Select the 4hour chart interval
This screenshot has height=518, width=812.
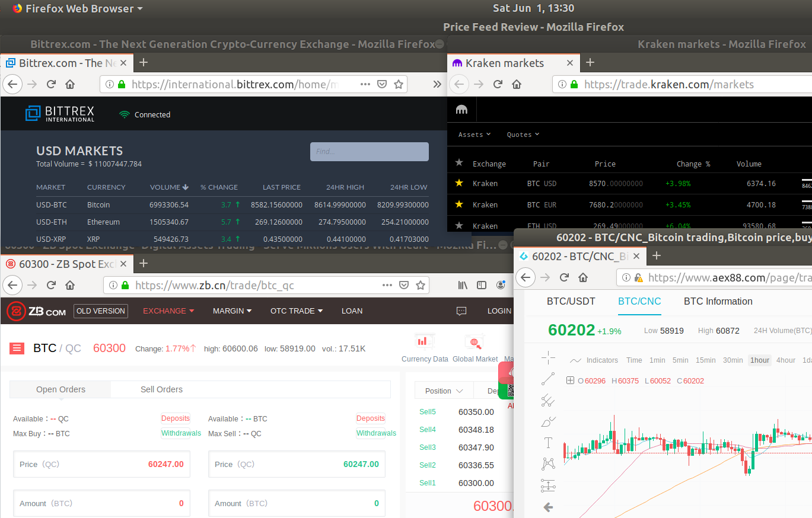(x=786, y=360)
